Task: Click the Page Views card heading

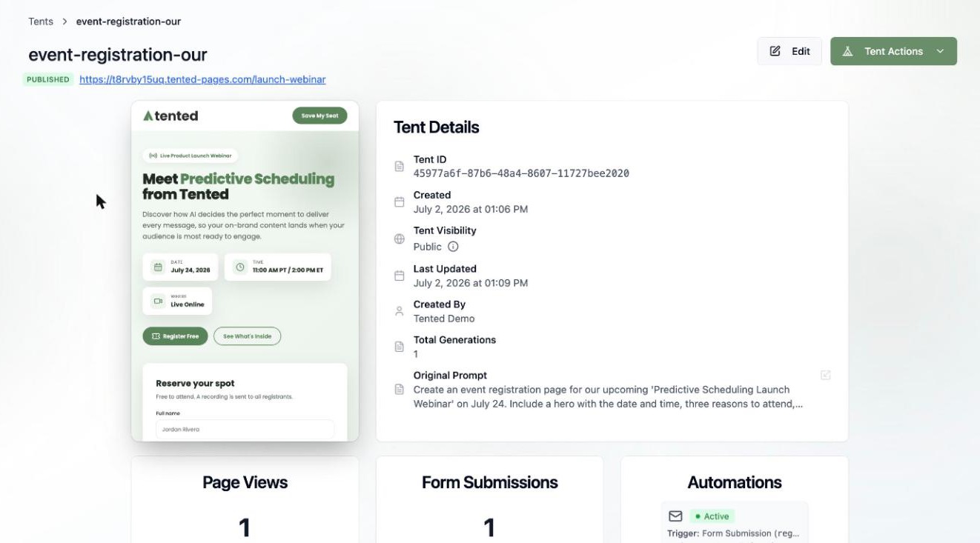Action: [x=245, y=482]
